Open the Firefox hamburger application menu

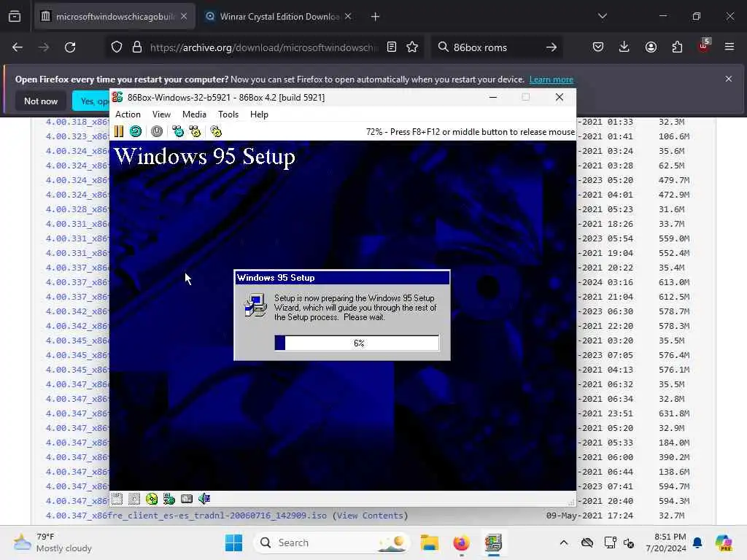click(729, 47)
